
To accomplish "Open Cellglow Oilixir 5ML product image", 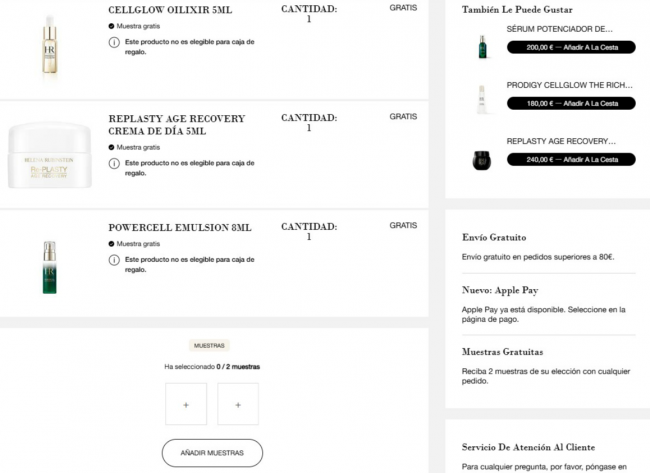I will [x=50, y=45].
